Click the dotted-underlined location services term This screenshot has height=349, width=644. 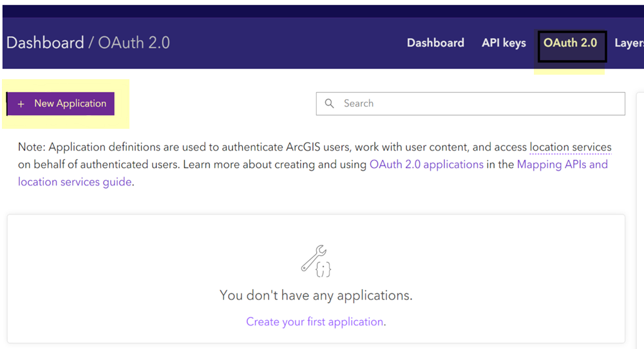click(570, 147)
